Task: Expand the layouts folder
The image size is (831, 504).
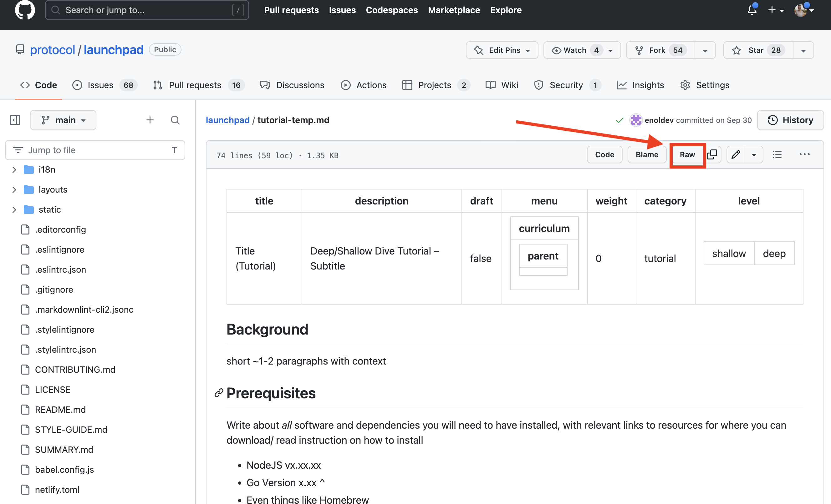Action: coord(14,189)
